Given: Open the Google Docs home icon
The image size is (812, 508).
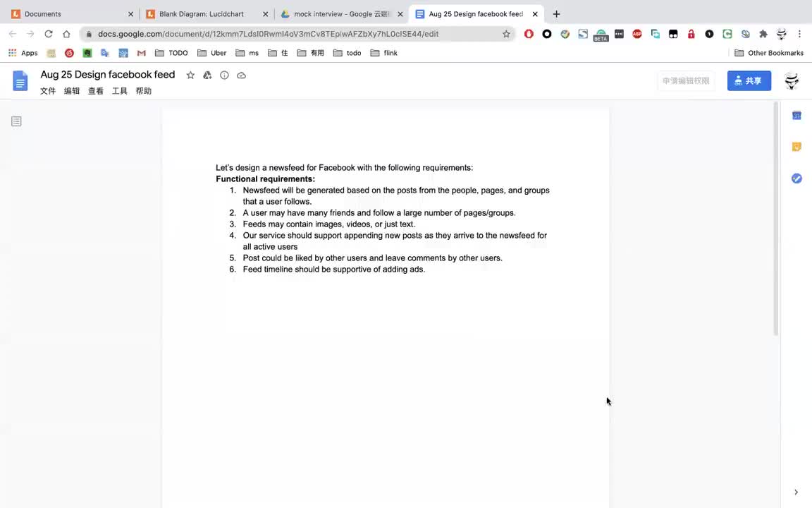Looking at the screenshot, I should pyautogui.click(x=20, y=81).
